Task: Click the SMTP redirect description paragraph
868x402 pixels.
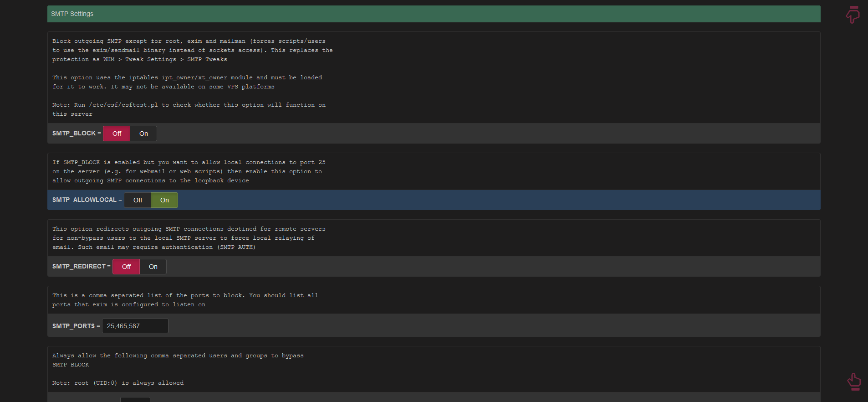Action: (x=189, y=238)
